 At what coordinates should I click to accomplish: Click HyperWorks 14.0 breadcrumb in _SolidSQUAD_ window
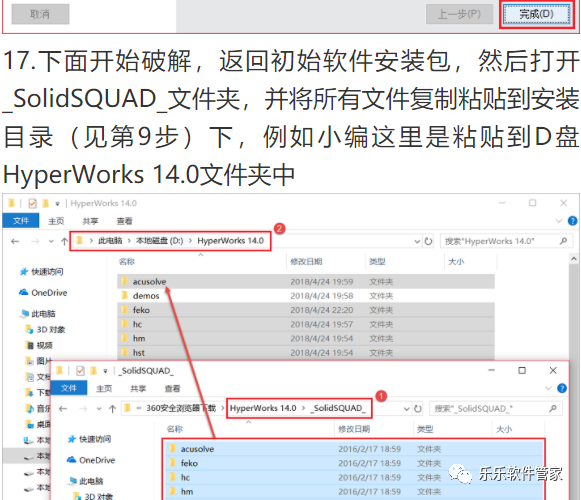pos(263,408)
